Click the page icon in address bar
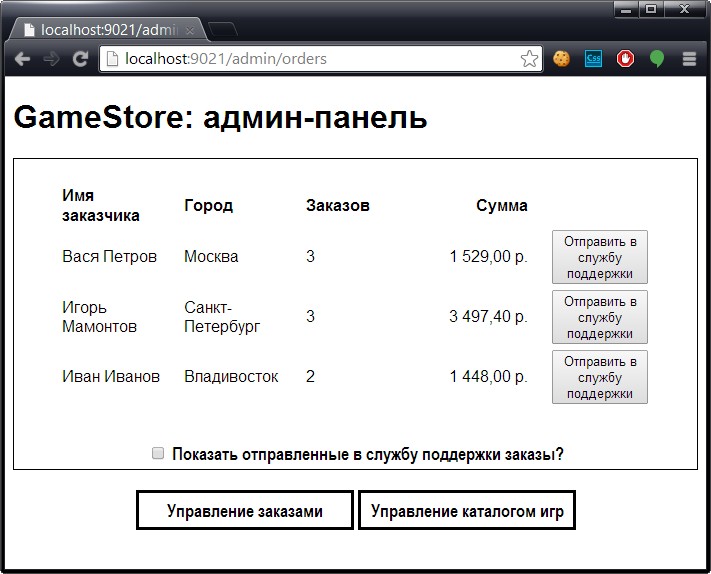The image size is (711, 574). pos(112,58)
